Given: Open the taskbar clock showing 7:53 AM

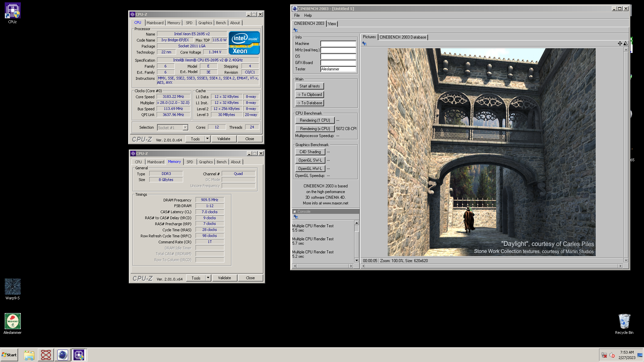Looking at the screenshot, I should click(x=627, y=355).
